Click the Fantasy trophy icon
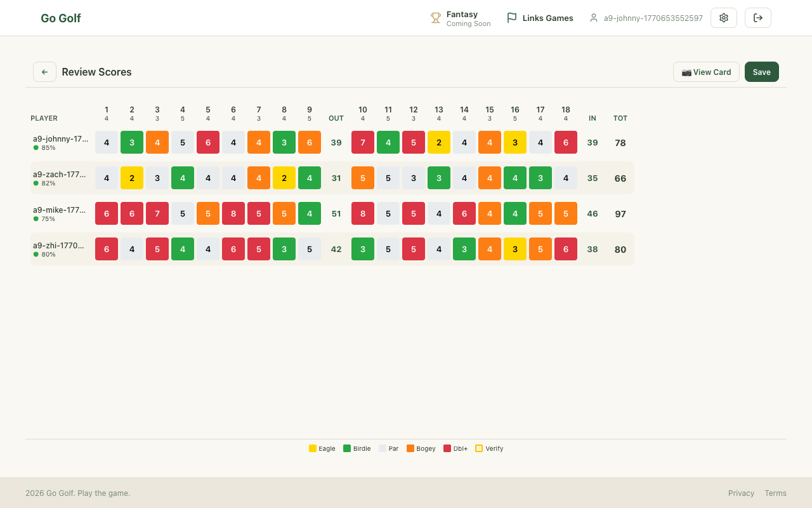Image resolution: width=812 pixels, height=508 pixels. click(436, 18)
